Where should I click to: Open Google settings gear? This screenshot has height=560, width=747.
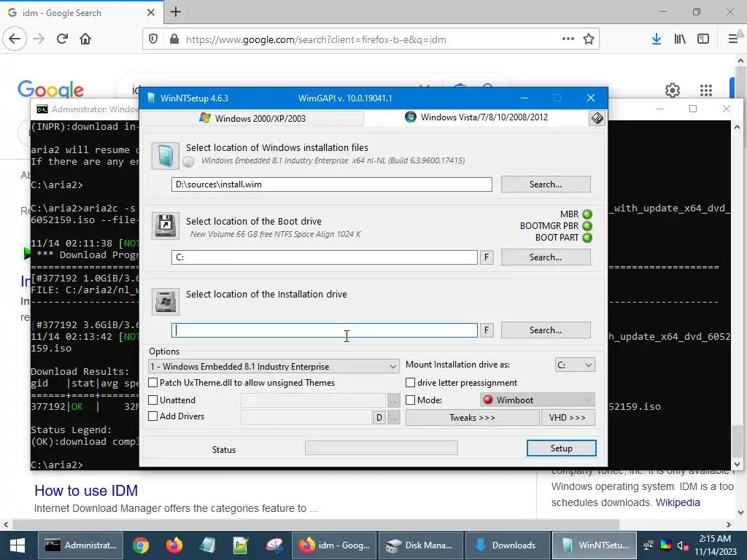(x=672, y=90)
